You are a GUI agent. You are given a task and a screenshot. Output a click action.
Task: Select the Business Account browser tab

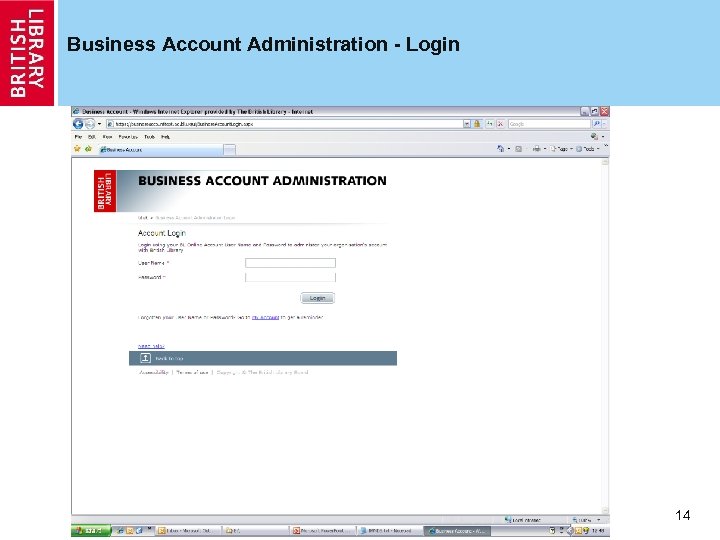(161, 149)
